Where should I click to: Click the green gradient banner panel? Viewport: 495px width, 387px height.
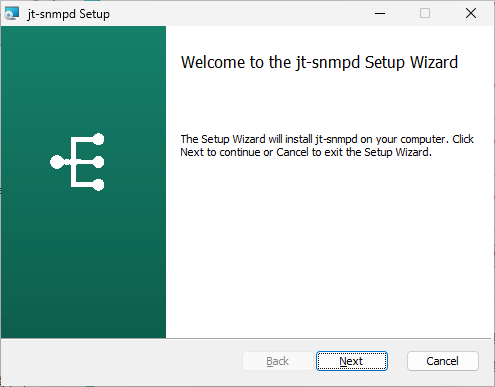click(83, 250)
